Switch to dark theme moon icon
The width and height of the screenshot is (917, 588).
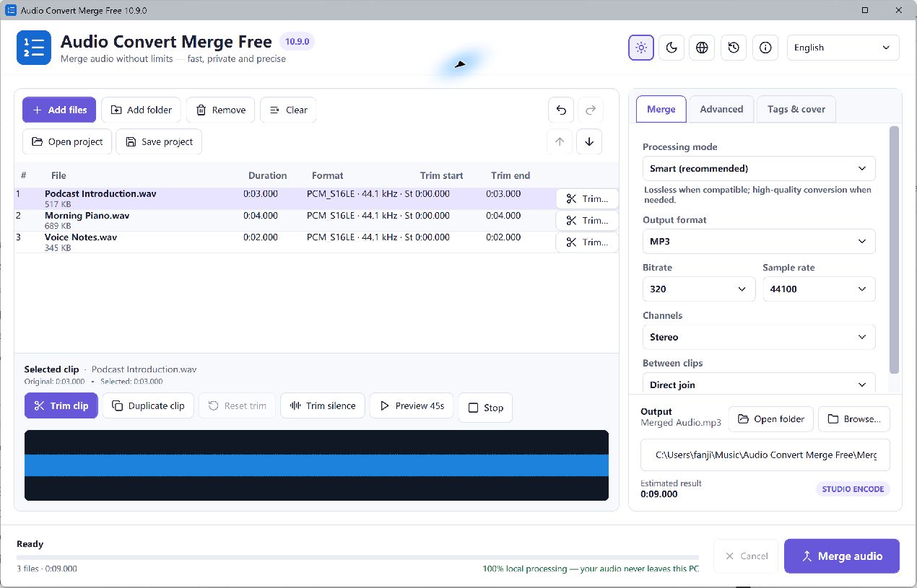tap(672, 48)
